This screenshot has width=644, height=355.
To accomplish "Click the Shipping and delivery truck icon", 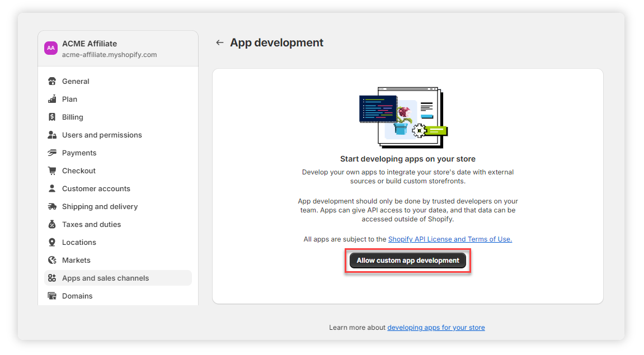I will pyautogui.click(x=52, y=207).
